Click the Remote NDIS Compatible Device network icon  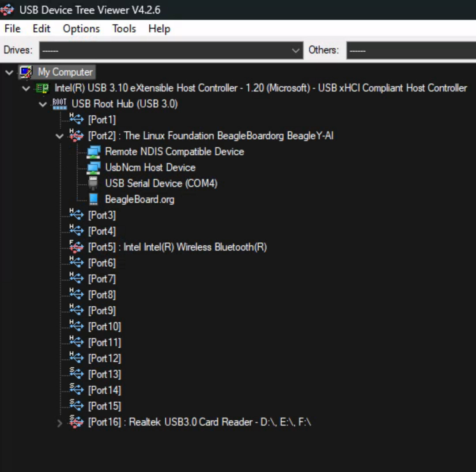(94, 152)
